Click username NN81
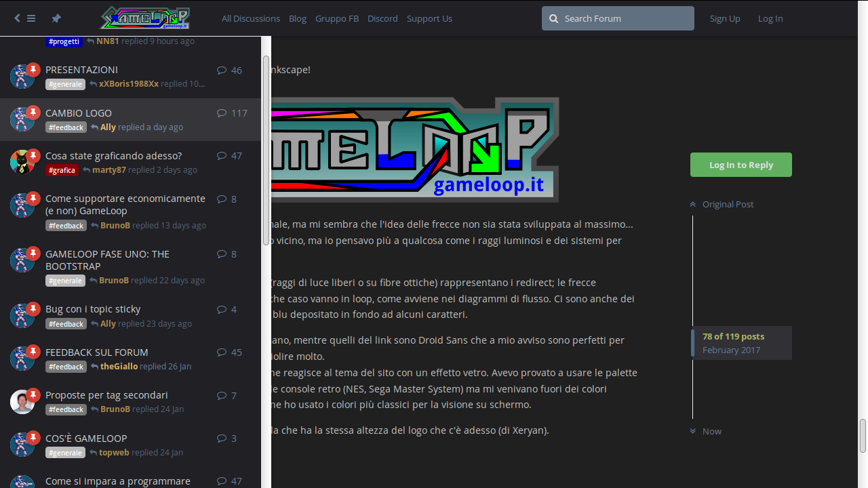The width and height of the screenshot is (868, 488). (107, 41)
